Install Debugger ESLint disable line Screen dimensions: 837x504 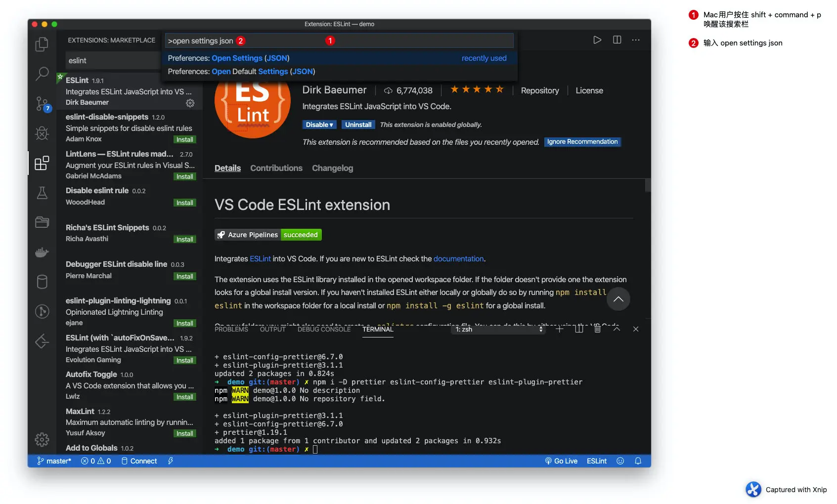coord(185,277)
